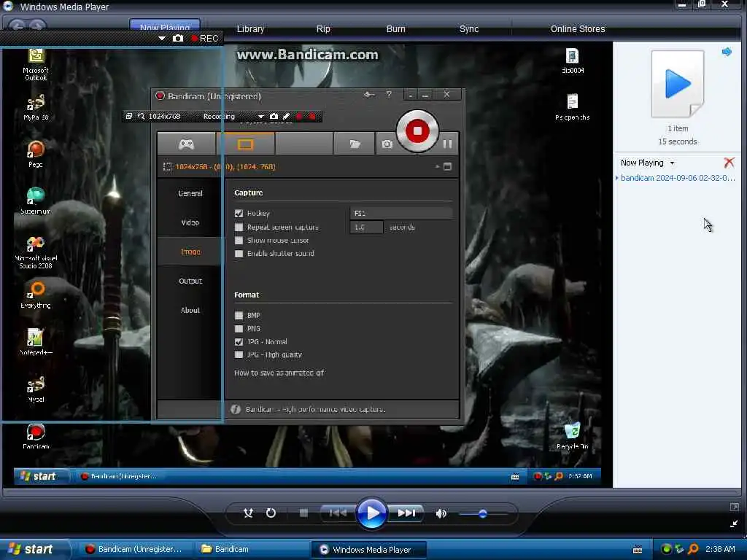The image size is (747, 560).
Task: Switch to the Bandicam folder taskbar button
Action: (x=251, y=549)
